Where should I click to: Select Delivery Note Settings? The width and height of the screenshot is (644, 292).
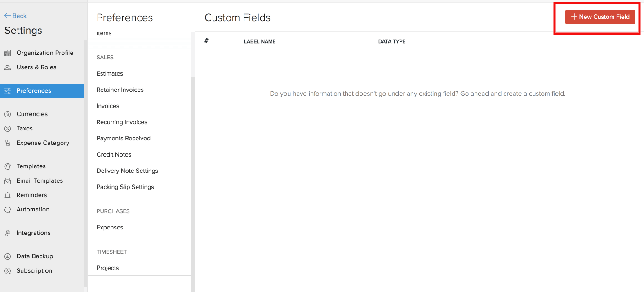[127, 171]
